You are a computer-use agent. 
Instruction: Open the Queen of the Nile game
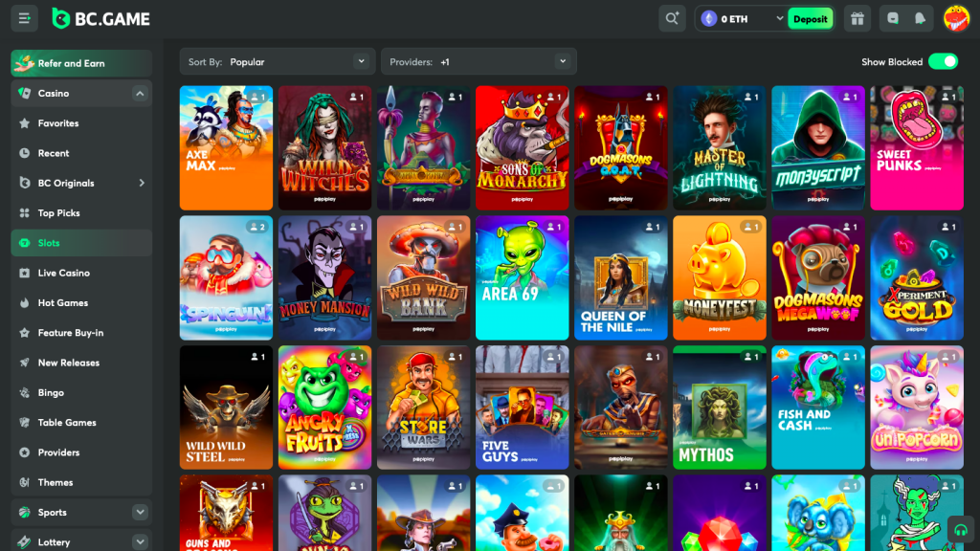pos(620,278)
